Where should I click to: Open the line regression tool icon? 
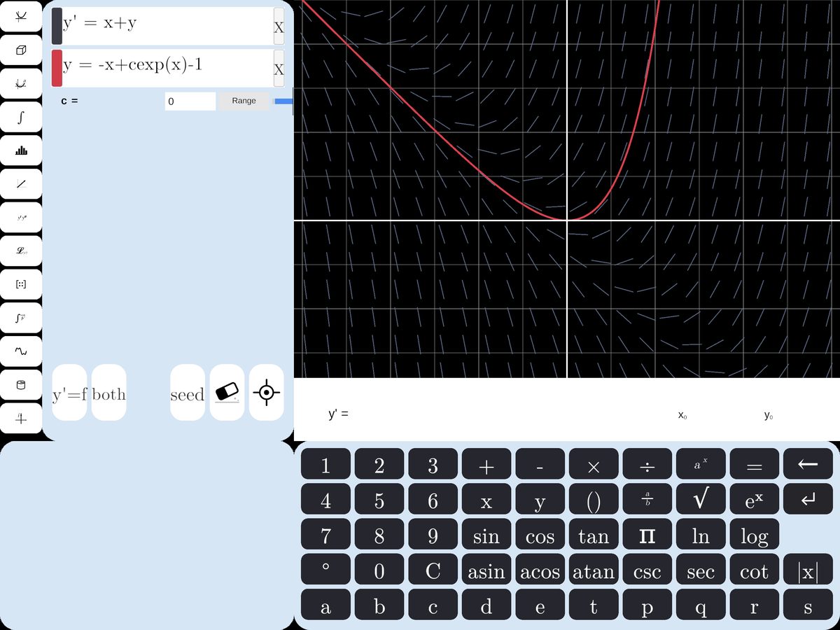tap(21, 184)
